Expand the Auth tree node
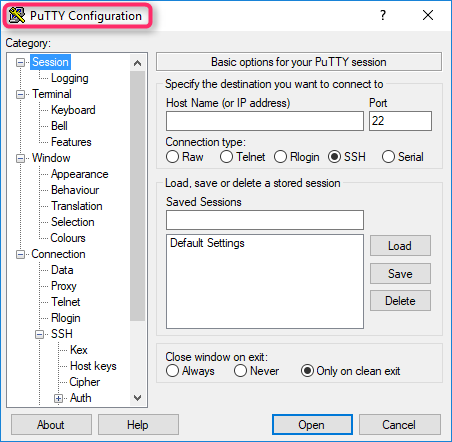452x442 pixels. (59, 398)
